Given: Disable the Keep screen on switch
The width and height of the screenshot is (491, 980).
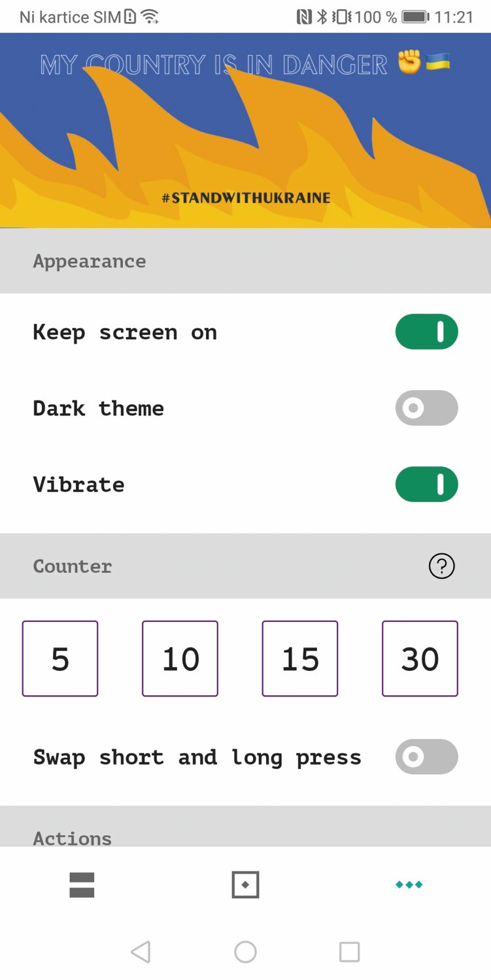Looking at the screenshot, I should point(426,332).
